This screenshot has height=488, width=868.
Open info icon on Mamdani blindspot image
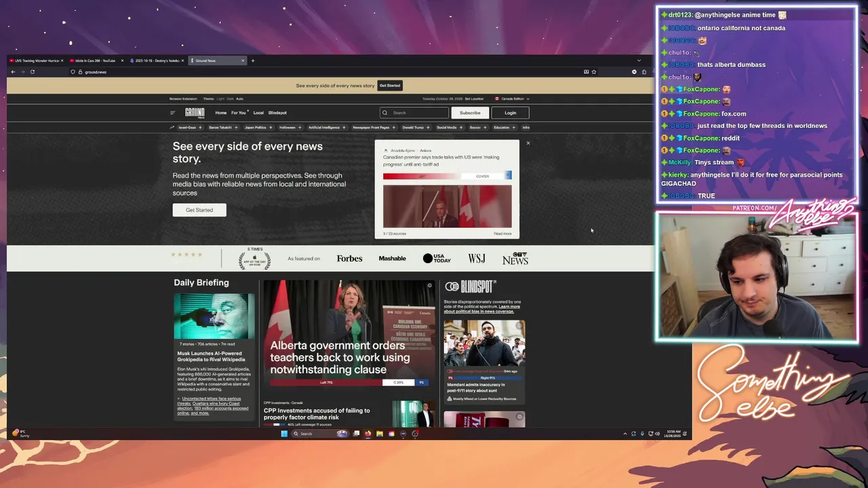519,326
